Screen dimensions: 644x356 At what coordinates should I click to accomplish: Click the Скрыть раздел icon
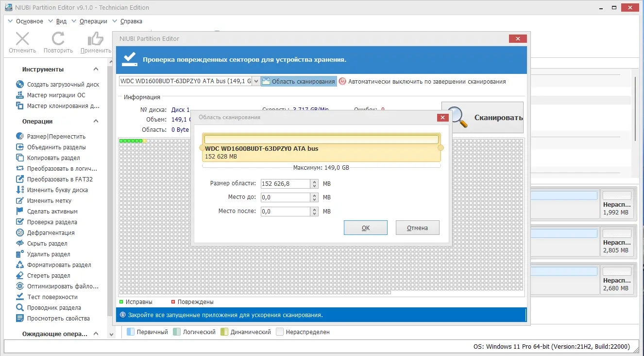click(x=20, y=243)
